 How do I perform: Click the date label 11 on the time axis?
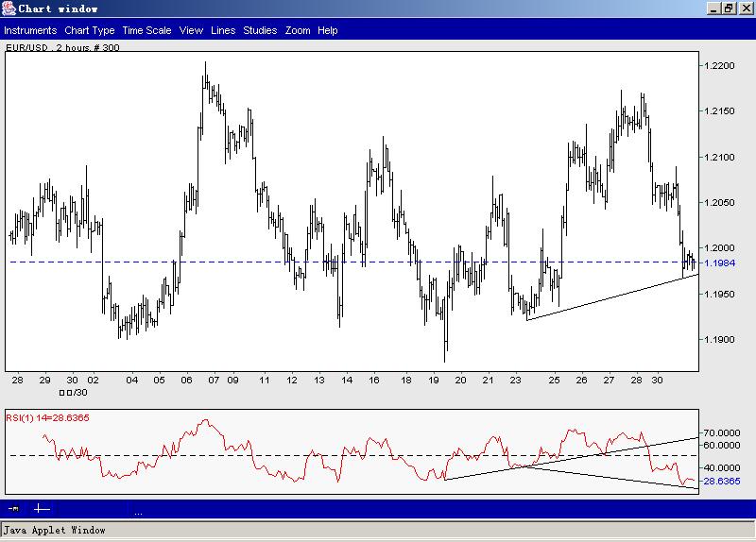click(265, 381)
